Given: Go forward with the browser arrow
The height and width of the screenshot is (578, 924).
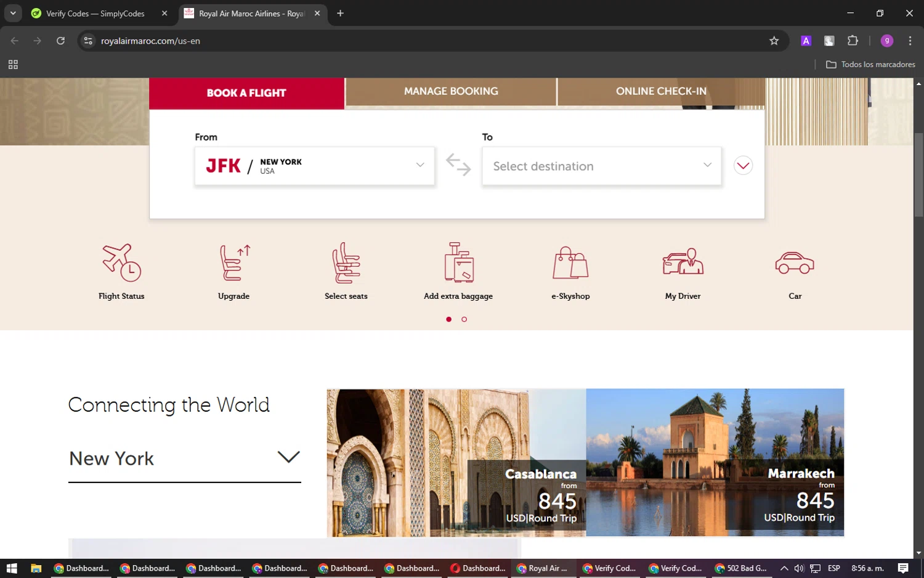Looking at the screenshot, I should pyautogui.click(x=38, y=41).
